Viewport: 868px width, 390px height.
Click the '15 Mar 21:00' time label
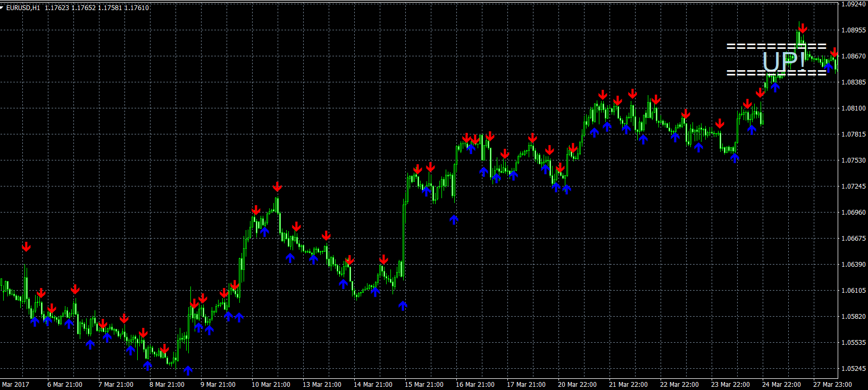pyautogui.click(x=424, y=385)
